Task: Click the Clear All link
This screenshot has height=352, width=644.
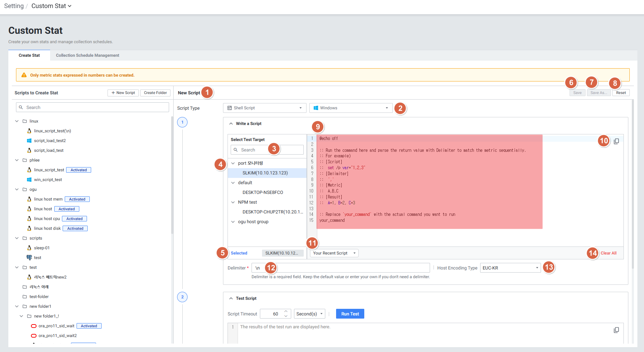Action: pos(608,253)
